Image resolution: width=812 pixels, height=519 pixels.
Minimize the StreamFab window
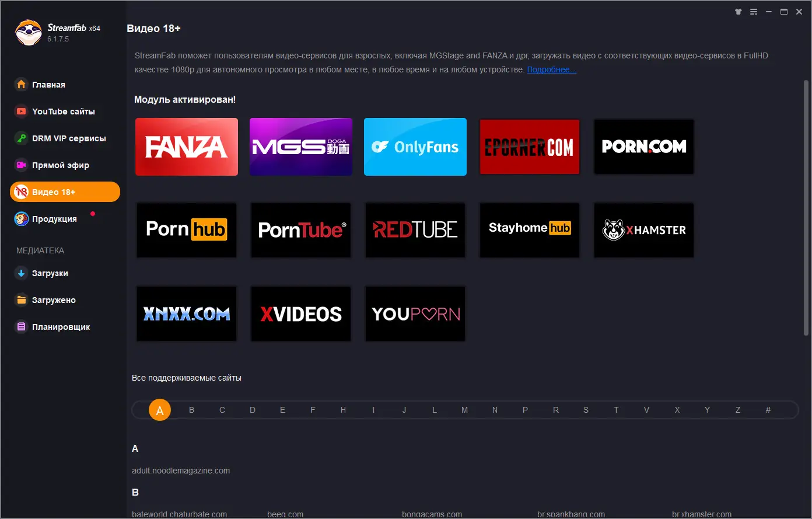769,12
